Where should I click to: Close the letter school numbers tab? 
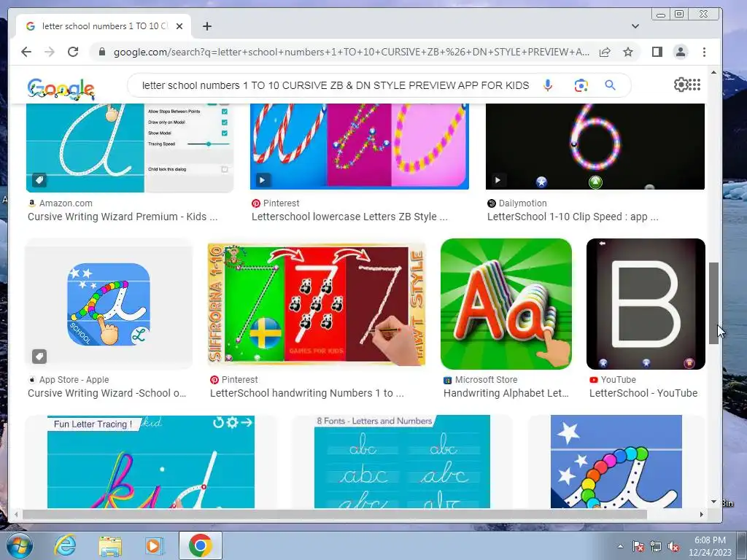[x=179, y=26]
